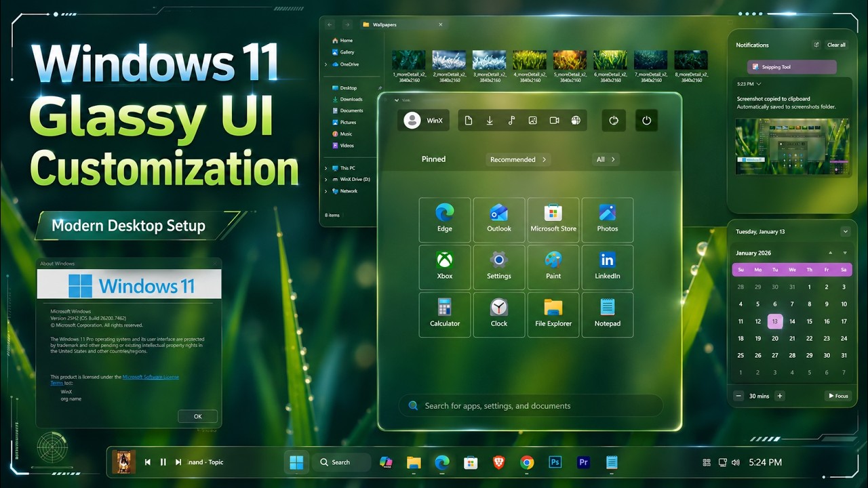This screenshot has width=868, height=488.
Task: Launch LinkedIn from pinned apps
Action: click(x=608, y=267)
